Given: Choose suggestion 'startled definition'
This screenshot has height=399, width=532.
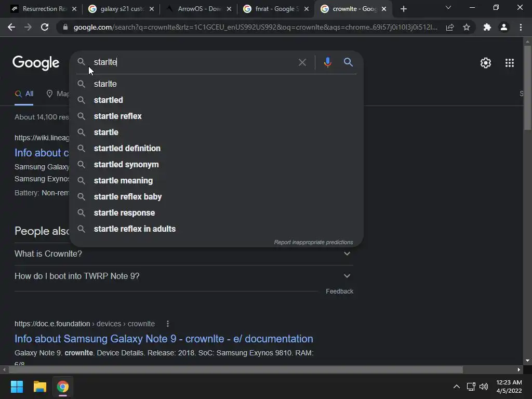Looking at the screenshot, I should click(x=217, y=148).
